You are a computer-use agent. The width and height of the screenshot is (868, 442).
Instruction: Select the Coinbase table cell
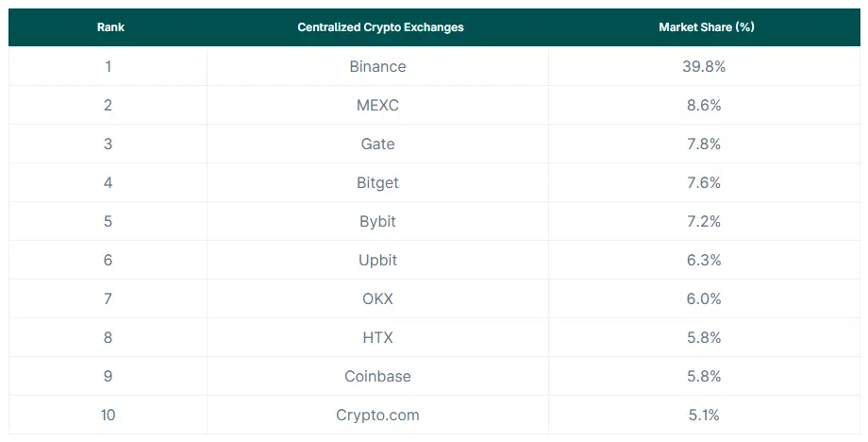(x=377, y=377)
